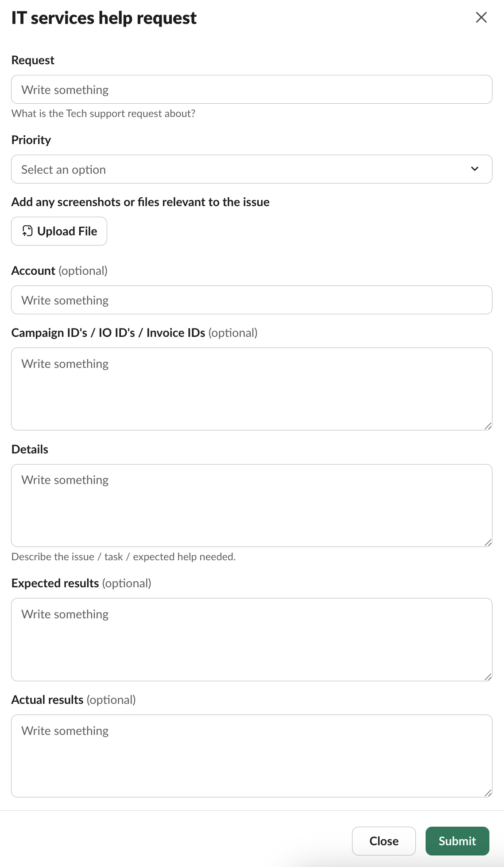
Task: Click the Details textarea resize grip
Action: (x=488, y=543)
